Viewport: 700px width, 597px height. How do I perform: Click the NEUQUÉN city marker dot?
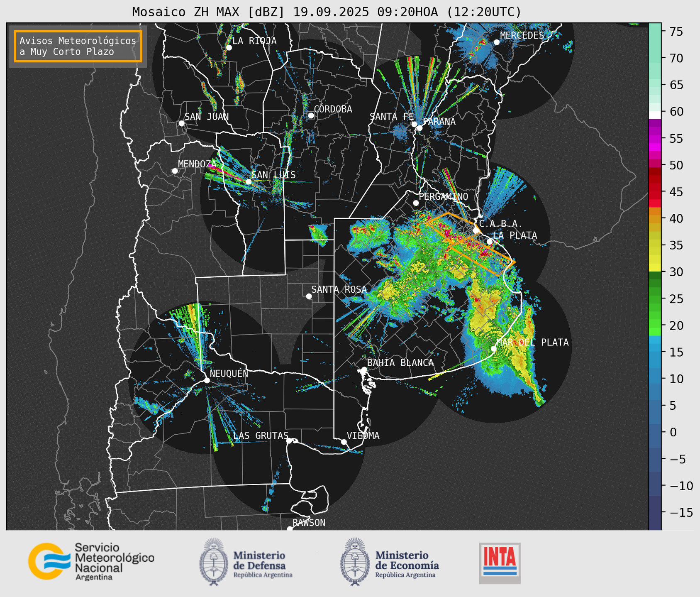coord(207,380)
